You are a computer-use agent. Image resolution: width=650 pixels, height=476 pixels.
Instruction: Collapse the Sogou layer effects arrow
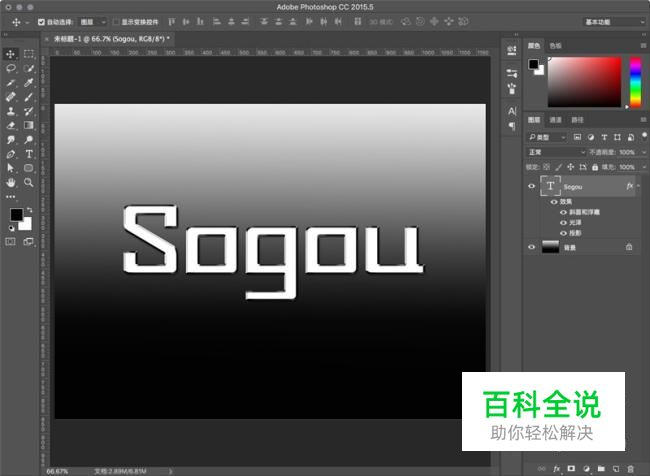coord(638,186)
